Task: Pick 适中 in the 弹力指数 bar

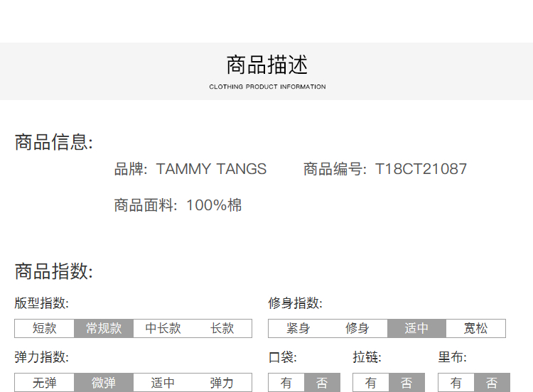Action: [x=163, y=383]
